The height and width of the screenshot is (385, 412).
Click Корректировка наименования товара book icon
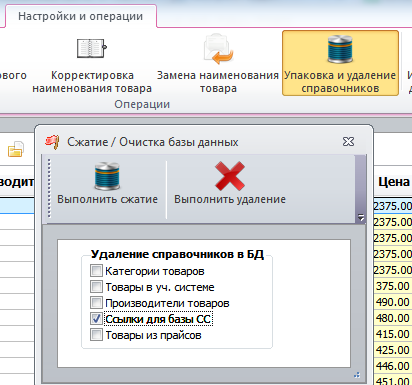[x=92, y=48]
